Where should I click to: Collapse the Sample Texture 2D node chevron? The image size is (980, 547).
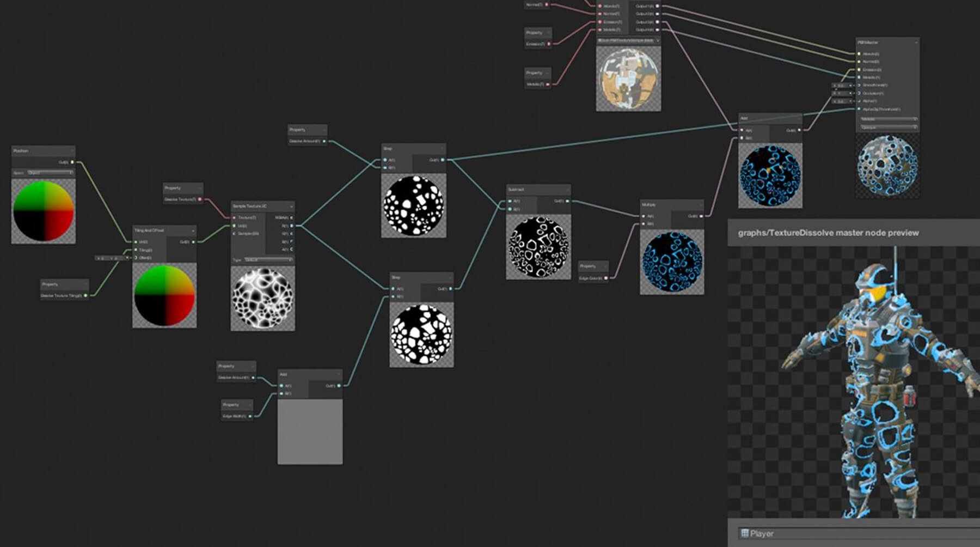point(291,206)
